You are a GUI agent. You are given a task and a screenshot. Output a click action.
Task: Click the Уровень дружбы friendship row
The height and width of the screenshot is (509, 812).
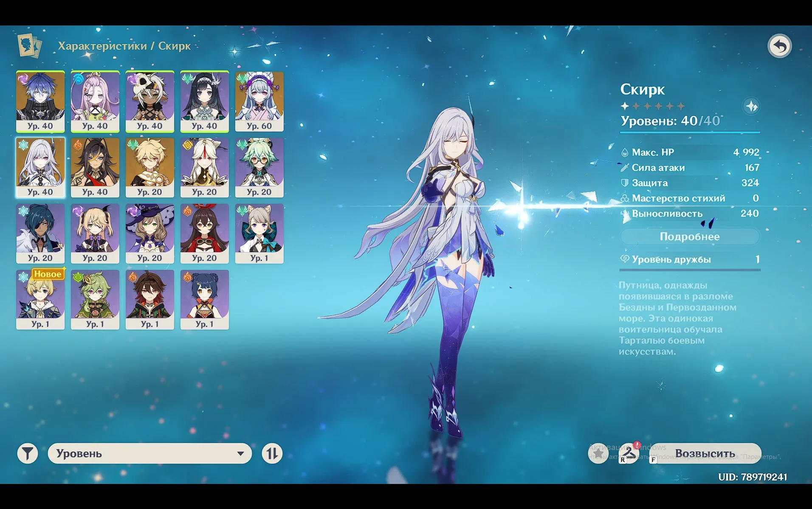[690, 259]
